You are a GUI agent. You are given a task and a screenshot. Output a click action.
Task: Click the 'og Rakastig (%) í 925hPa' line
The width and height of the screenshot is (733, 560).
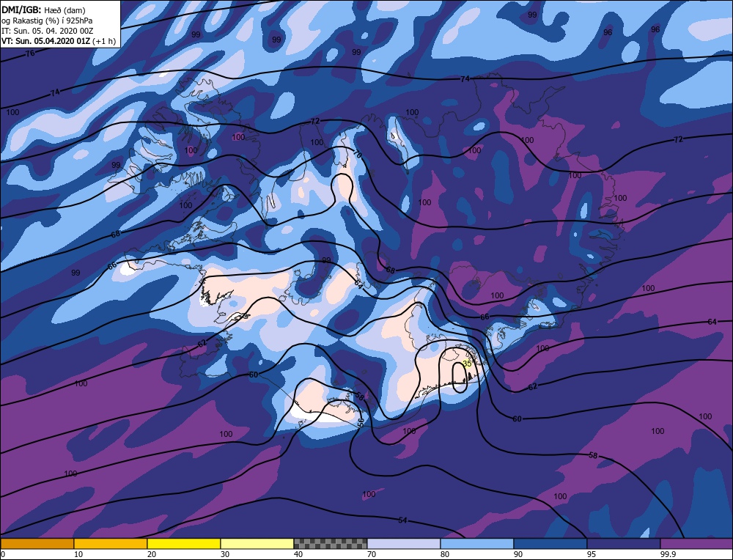pyautogui.click(x=47, y=21)
